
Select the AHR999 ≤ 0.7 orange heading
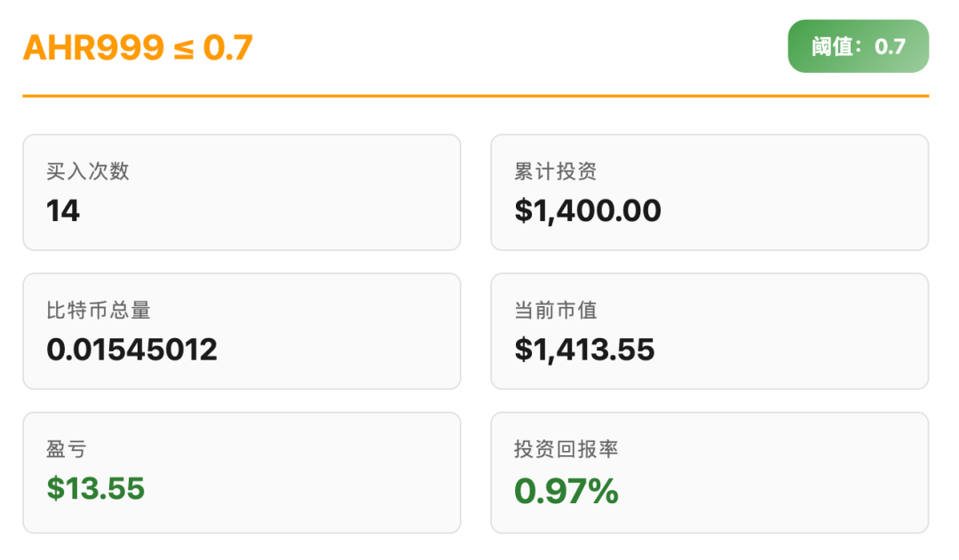point(139,47)
